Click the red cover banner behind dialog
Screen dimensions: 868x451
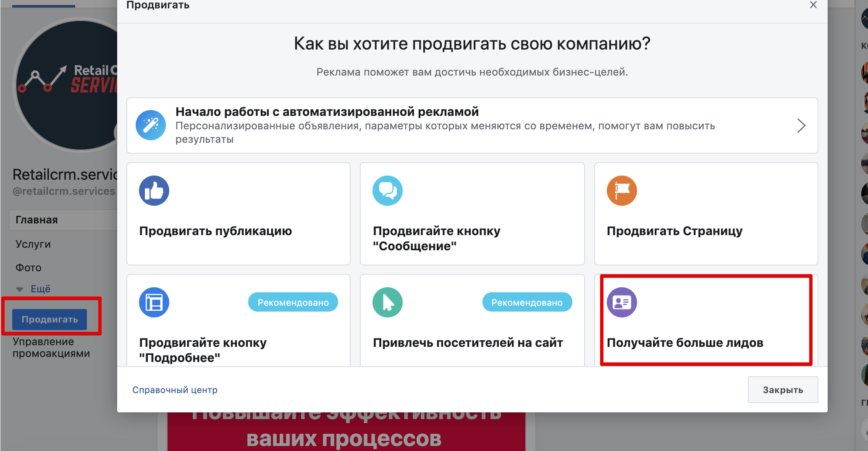click(x=346, y=432)
